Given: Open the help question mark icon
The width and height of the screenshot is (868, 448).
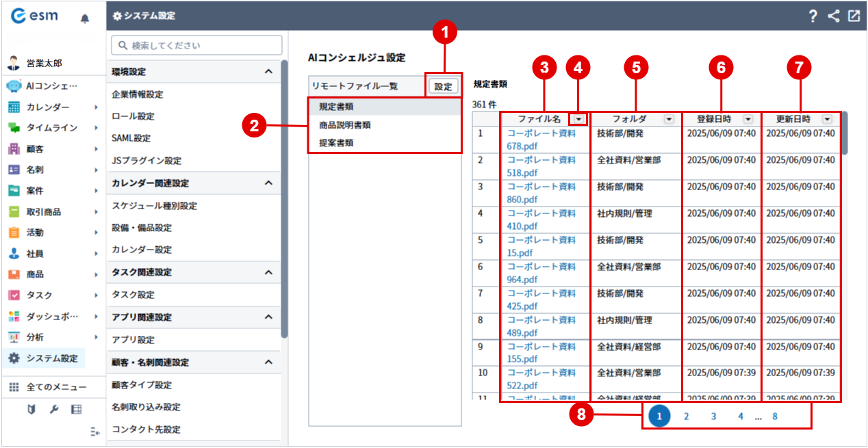Looking at the screenshot, I should click(813, 16).
